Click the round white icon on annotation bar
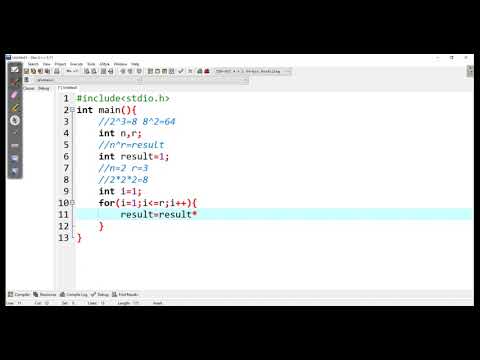The height and width of the screenshot is (360, 480). (x=14, y=120)
